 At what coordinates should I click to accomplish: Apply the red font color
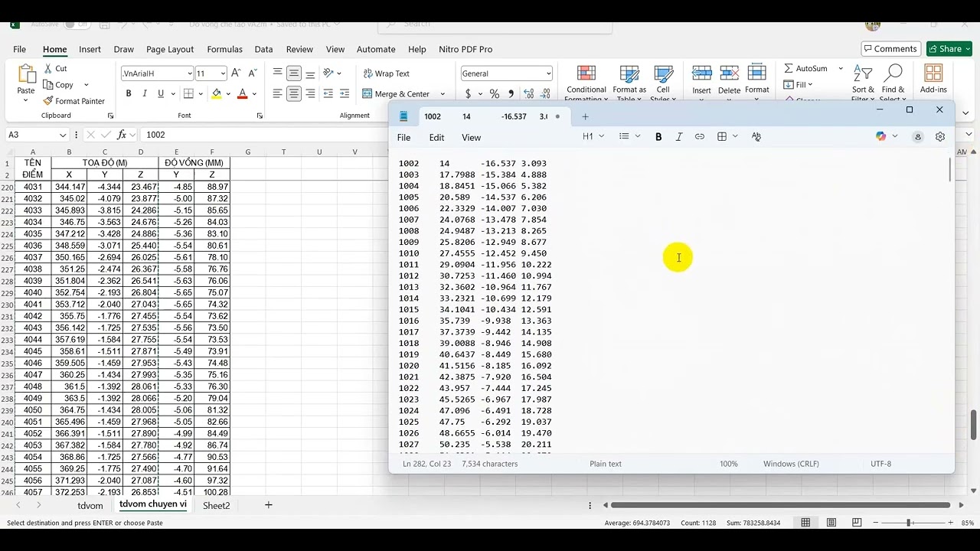tap(243, 94)
